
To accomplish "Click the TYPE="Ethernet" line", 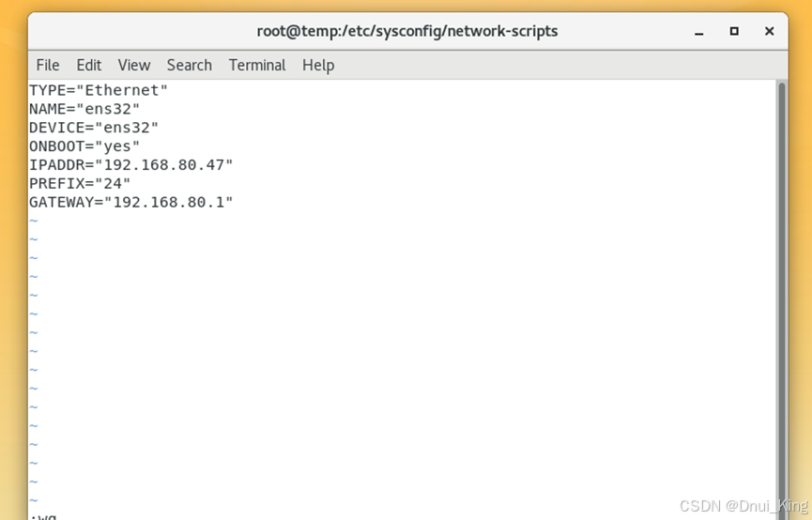I will coord(99,90).
